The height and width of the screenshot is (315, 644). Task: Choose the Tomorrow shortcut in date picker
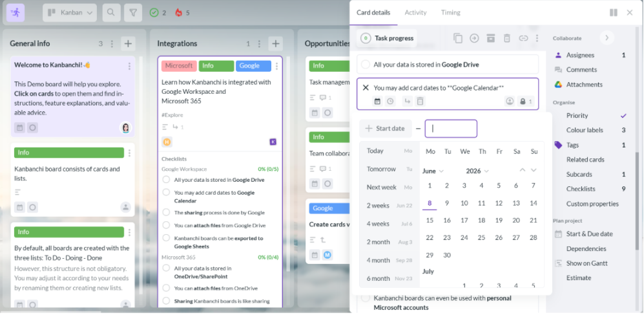coord(390,169)
